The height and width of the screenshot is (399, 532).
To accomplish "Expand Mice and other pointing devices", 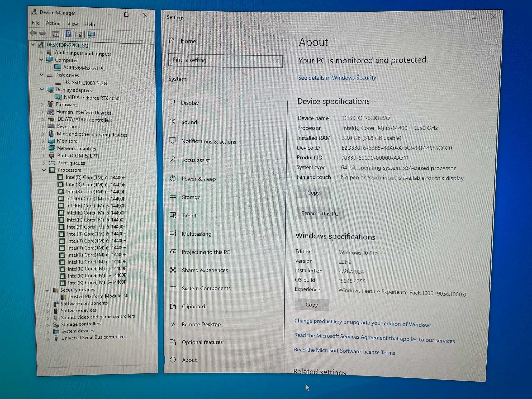I will (x=43, y=134).
